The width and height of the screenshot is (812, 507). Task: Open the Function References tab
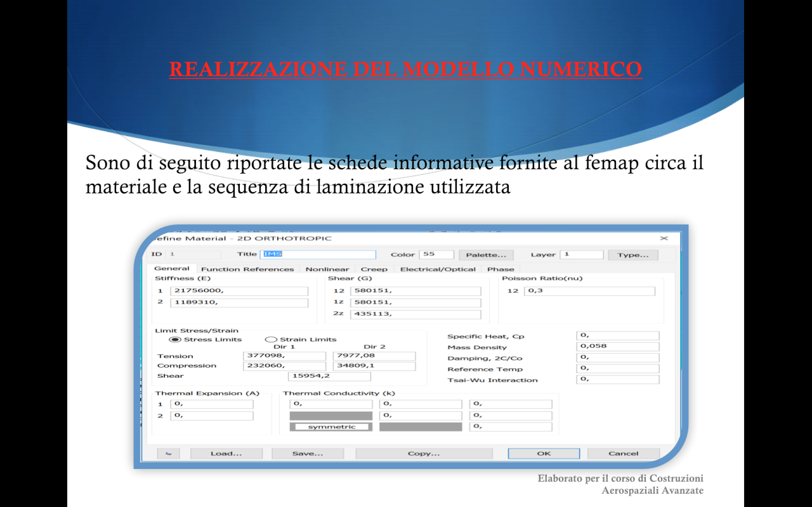pos(247,269)
